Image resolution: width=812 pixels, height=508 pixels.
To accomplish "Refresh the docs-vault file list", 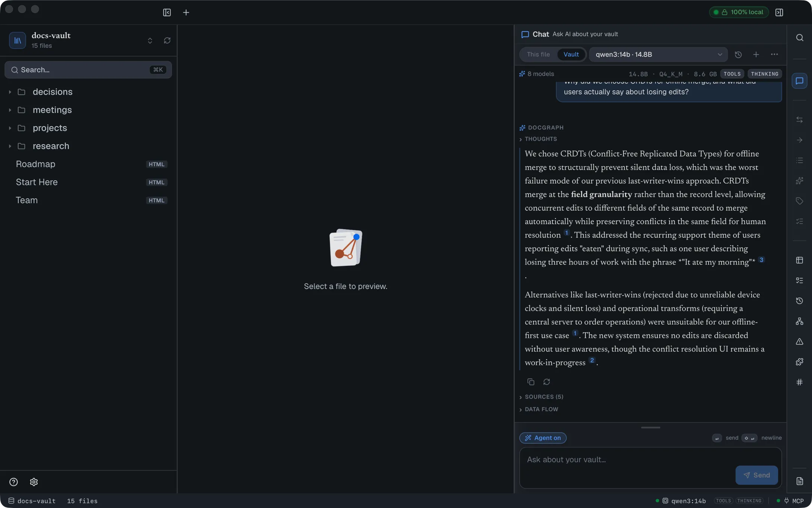I will point(167,40).
